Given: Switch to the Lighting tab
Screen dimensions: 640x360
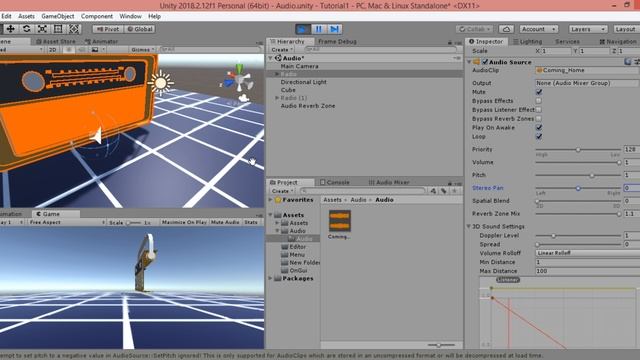Looking at the screenshot, I should point(528,42).
